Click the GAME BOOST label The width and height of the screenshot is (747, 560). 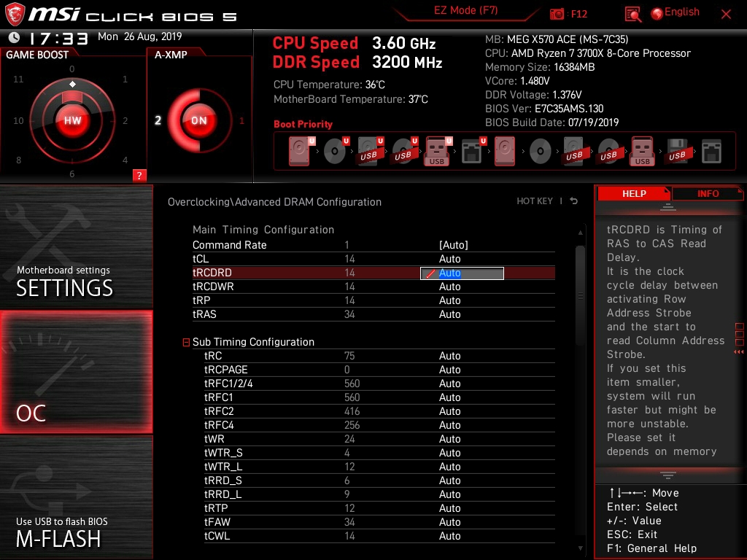tap(37, 55)
